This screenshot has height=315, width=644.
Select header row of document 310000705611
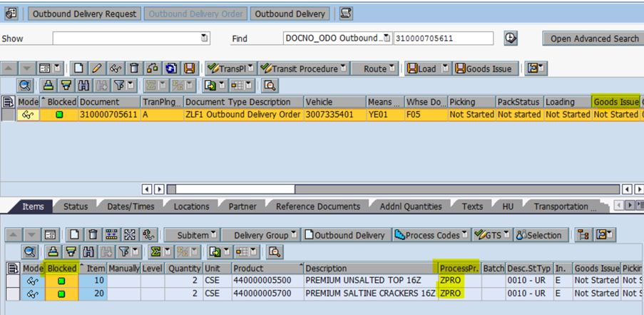click(9, 114)
